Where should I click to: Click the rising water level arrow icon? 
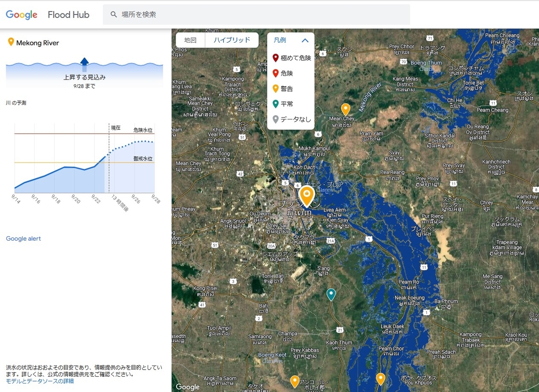(x=84, y=65)
